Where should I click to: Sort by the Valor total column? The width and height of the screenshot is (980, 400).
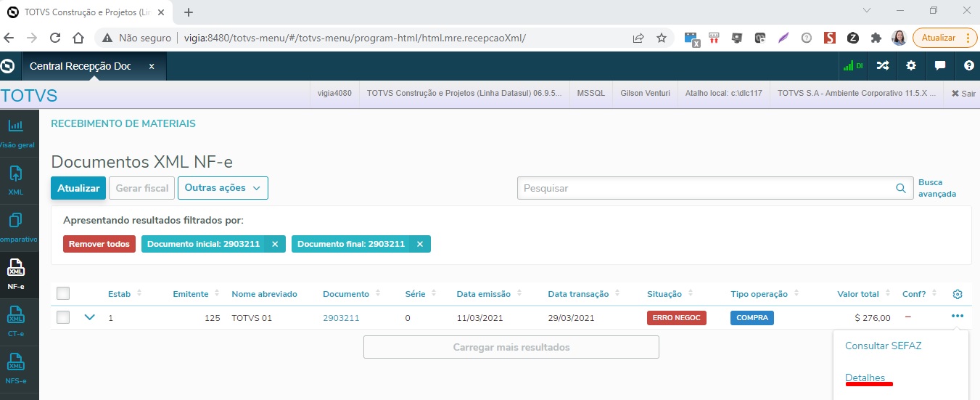click(x=863, y=294)
